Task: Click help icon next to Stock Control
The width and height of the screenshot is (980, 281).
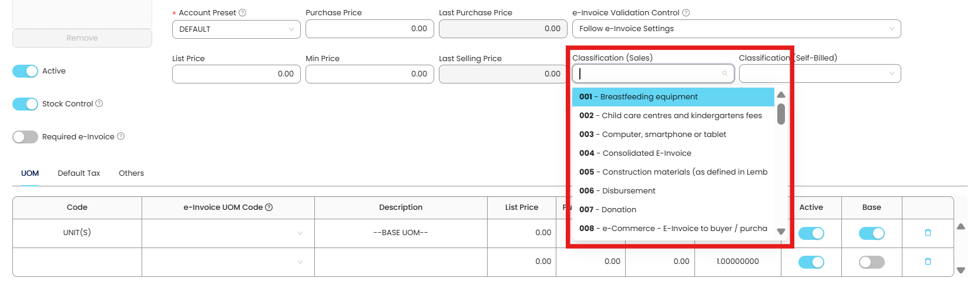Action: pyautogui.click(x=99, y=103)
